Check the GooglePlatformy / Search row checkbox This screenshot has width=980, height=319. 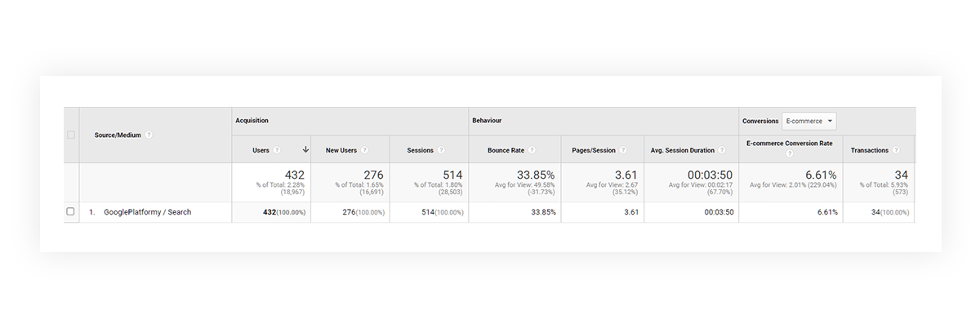(x=70, y=211)
